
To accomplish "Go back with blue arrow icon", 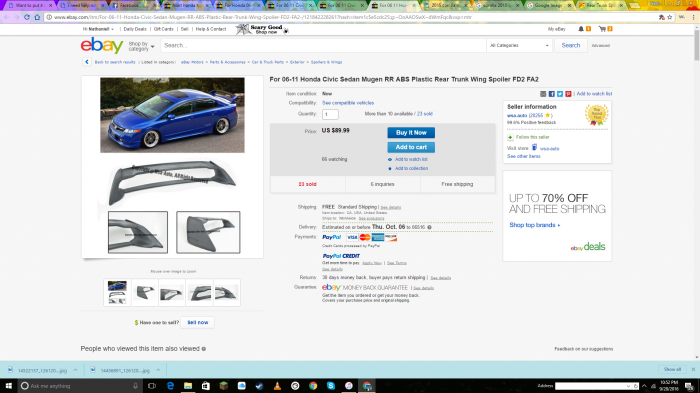I will click(x=87, y=62).
